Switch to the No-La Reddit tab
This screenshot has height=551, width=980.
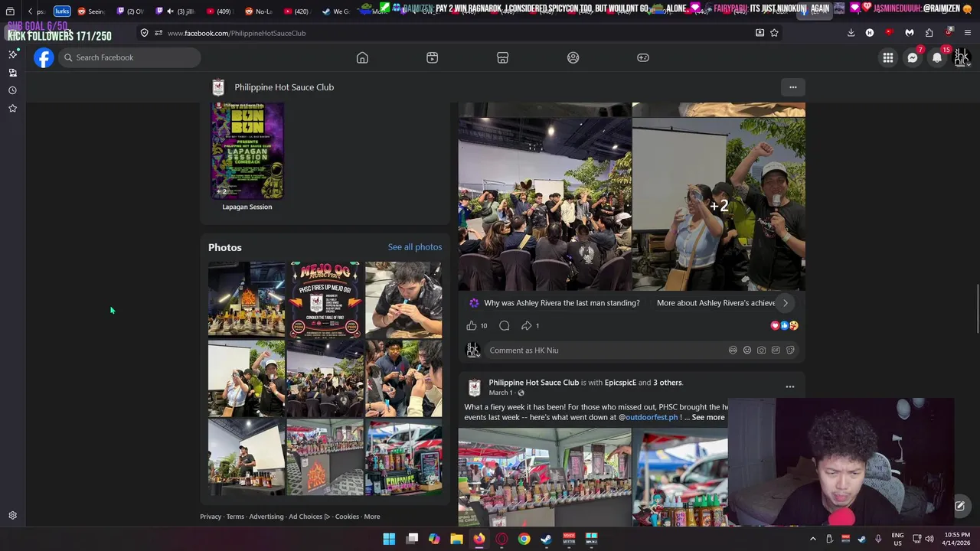tap(259, 11)
